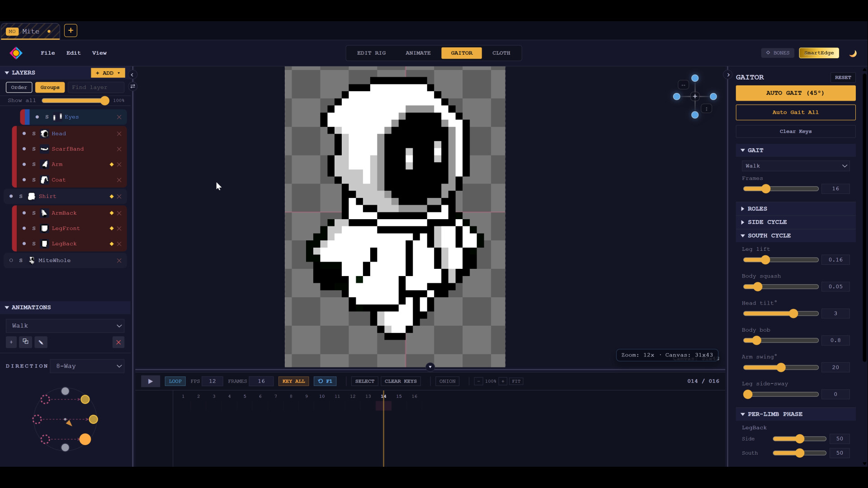Click the swap layers arrows icon

[132, 86]
